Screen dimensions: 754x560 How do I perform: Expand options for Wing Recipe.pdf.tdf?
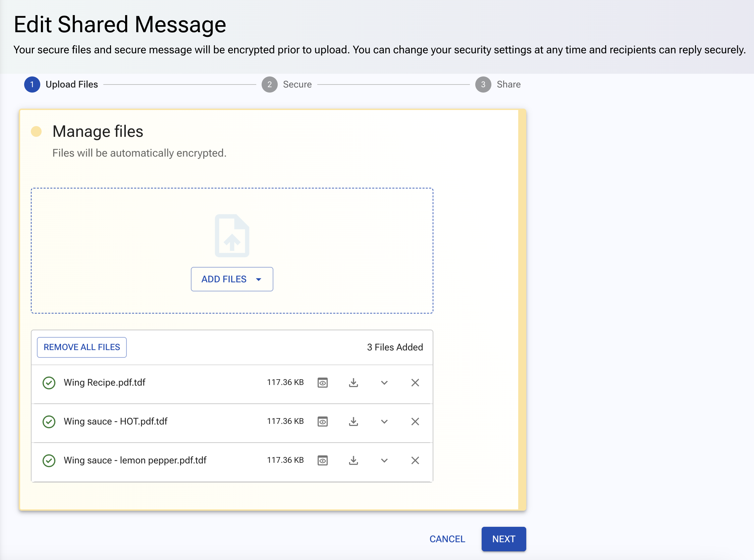coord(384,383)
